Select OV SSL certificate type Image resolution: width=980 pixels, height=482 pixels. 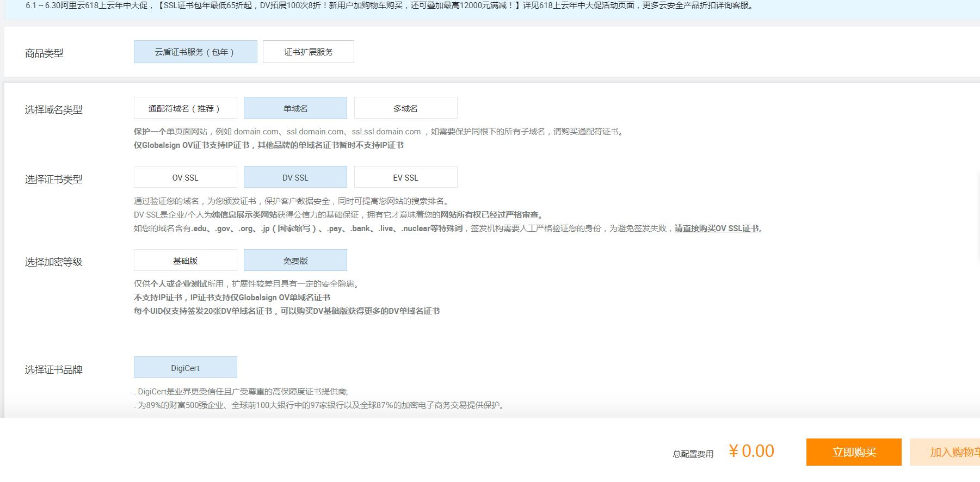click(x=185, y=177)
